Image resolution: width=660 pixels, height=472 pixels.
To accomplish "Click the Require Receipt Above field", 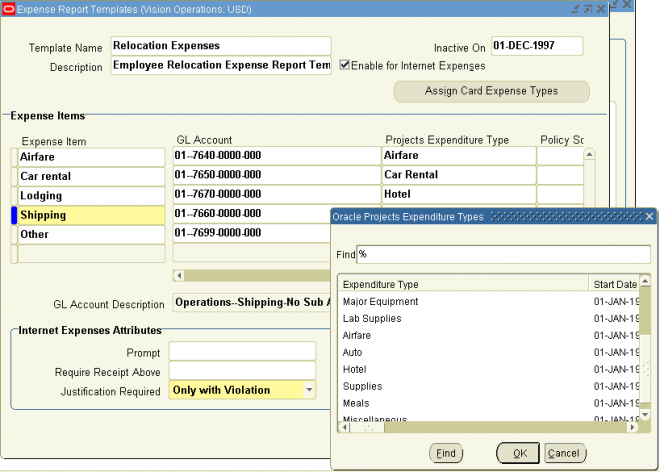I will coord(242,371).
